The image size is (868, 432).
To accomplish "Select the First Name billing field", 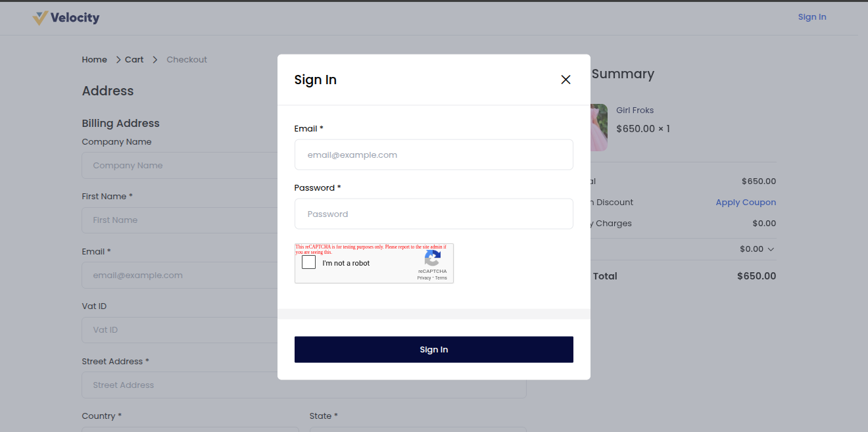I will tap(179, 220).
